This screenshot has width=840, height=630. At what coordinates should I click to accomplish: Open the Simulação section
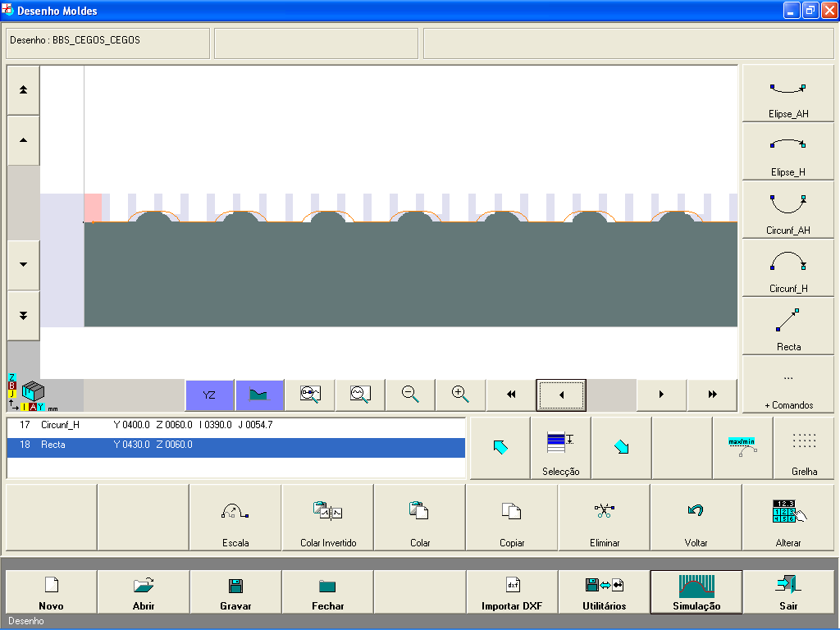pyautogui.click(x=696, y=592)
